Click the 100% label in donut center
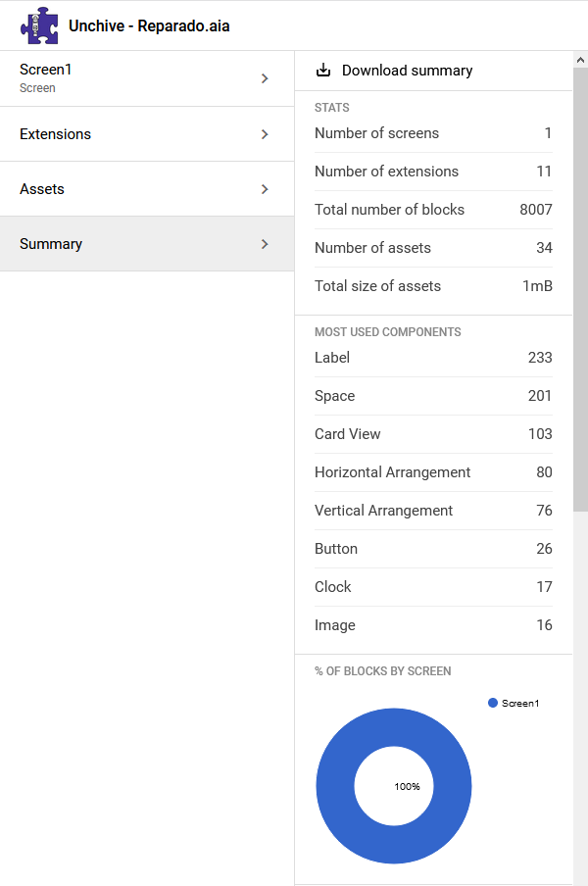Viewport: 588px width, 886px height. tap(407, 787)
